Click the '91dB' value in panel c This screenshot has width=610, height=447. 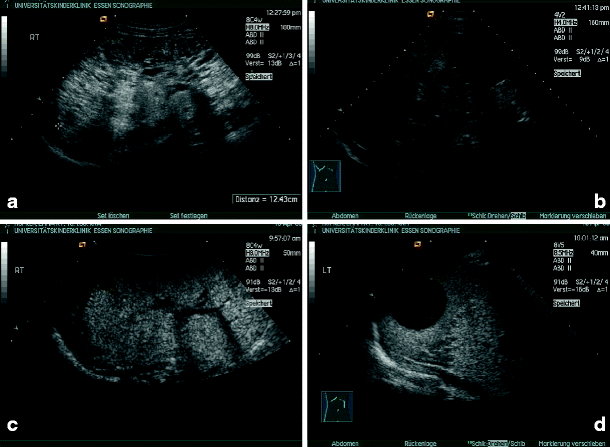[253, 282]
